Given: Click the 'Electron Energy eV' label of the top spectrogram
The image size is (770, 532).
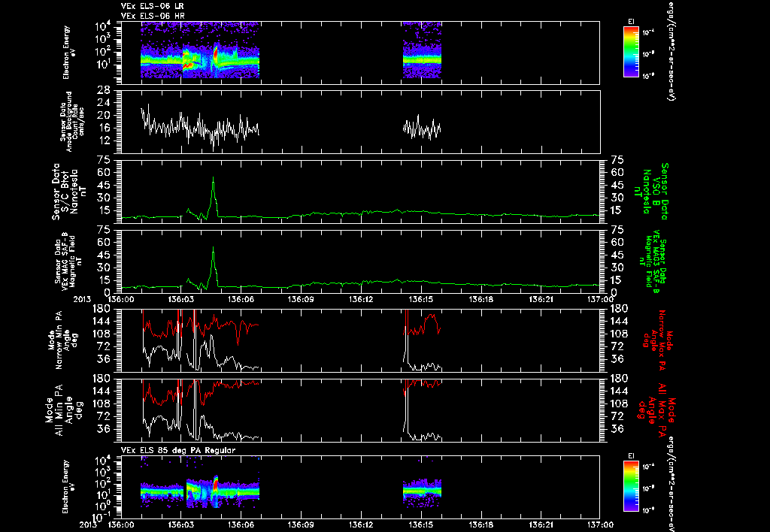Looking at the screenshot, I should (69, 53).
